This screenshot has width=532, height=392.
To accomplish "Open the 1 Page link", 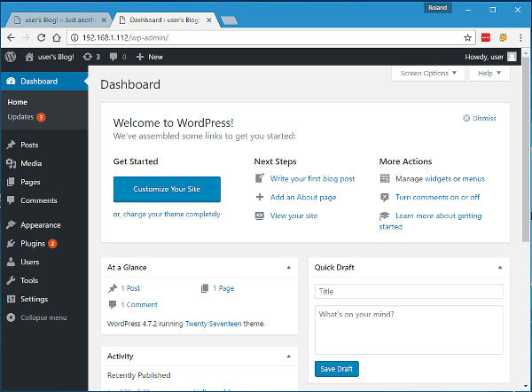I will (x=223, y=288).
